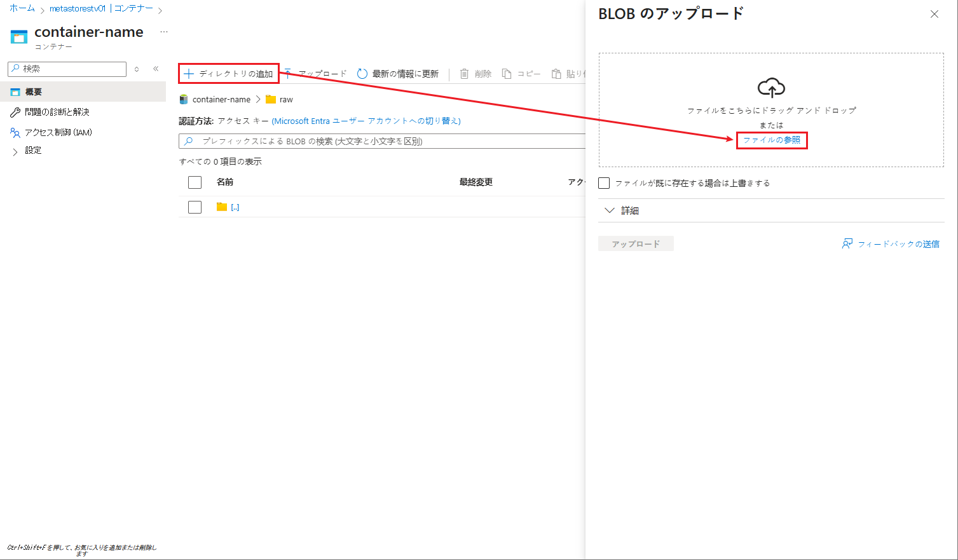Tick the checkbox for the [..] row
The width and height of the screenshot is (958, 560).
(x=195, y=207)
